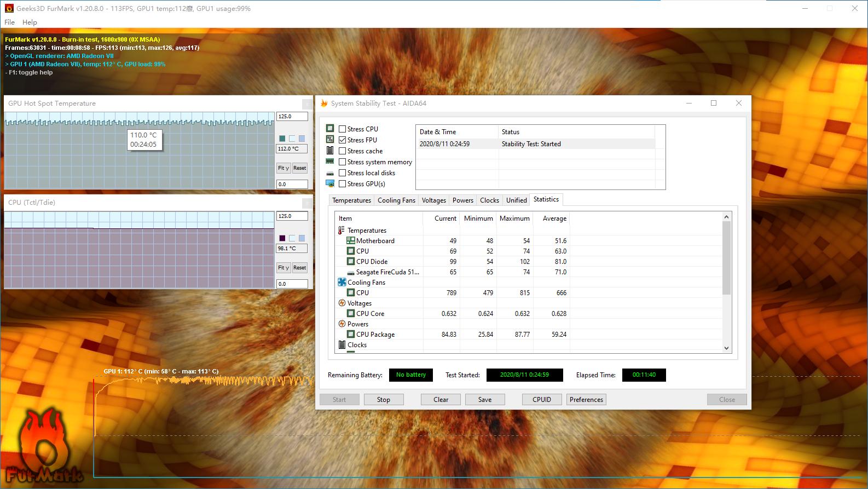Click the fan icon of Cooling Fans group
The height and width of the screenshot is (489, 868).
tap(342, 282)
